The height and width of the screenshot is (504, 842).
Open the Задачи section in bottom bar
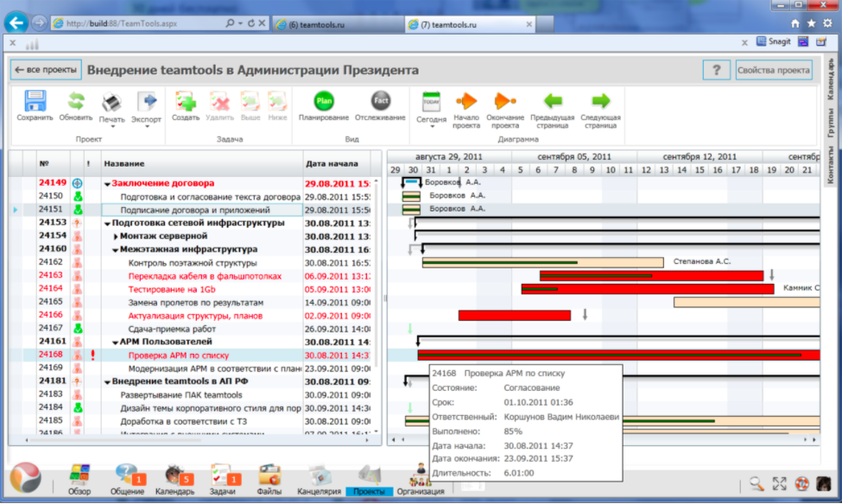click(222, 476)
